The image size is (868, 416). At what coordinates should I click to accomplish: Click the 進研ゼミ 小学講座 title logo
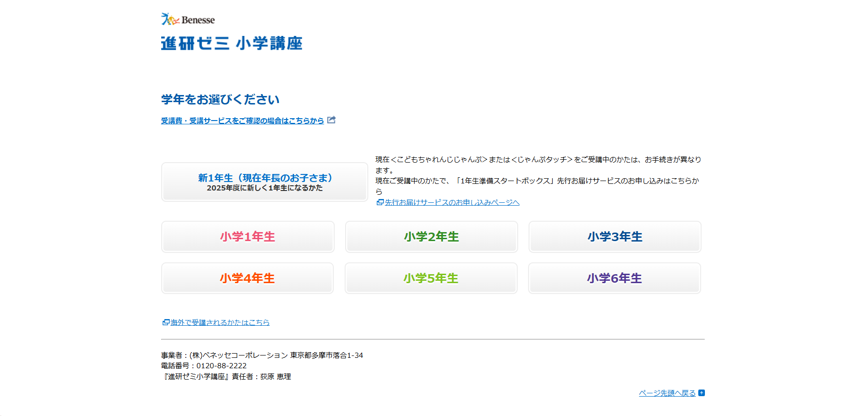tap(232, 43)
